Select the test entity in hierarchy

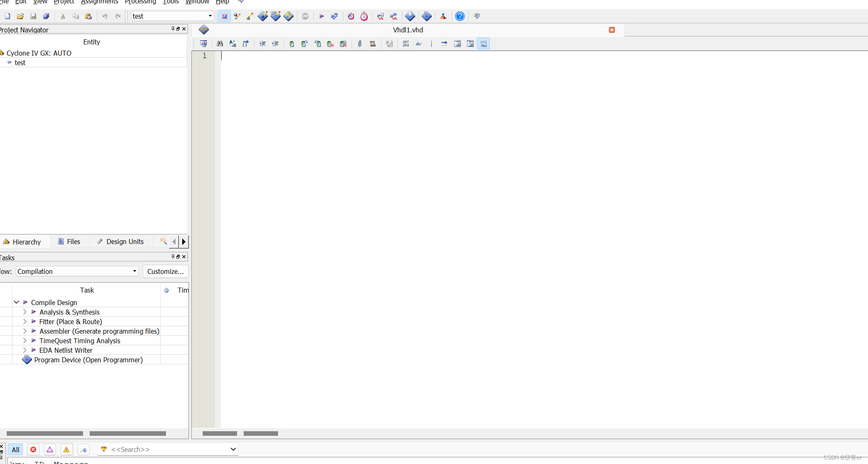[x=20, y=63]
